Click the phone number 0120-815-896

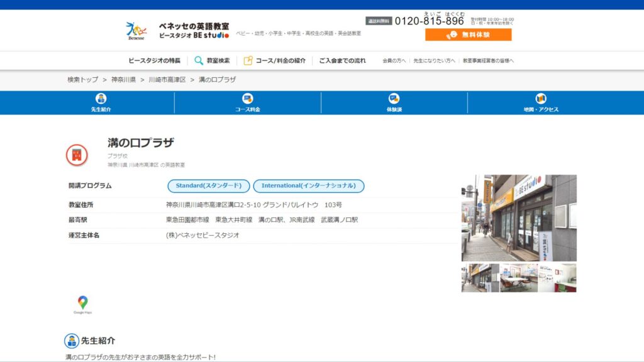(x=429, y=21)
